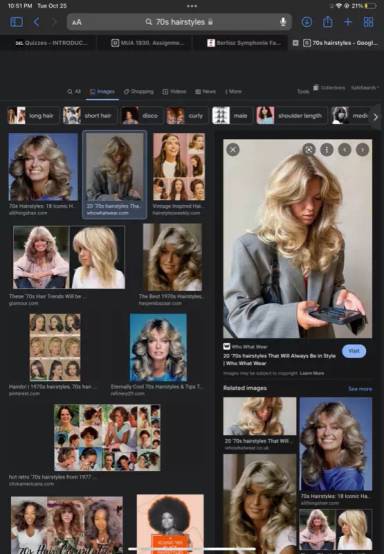The width and height of the screenshot is (384, 554).
Task: Open the large preview image
Action: pyautogui.click(x=297, y=238)
